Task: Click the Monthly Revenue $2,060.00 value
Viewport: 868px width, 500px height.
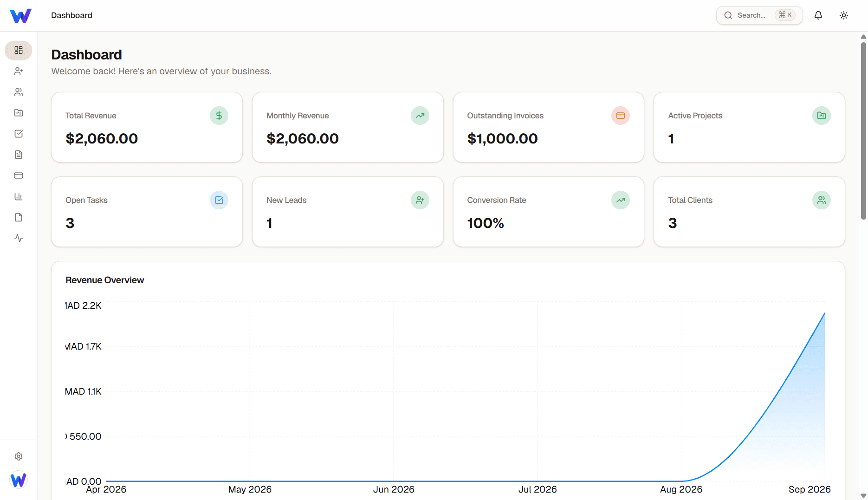Action: (x=303, y=138)
